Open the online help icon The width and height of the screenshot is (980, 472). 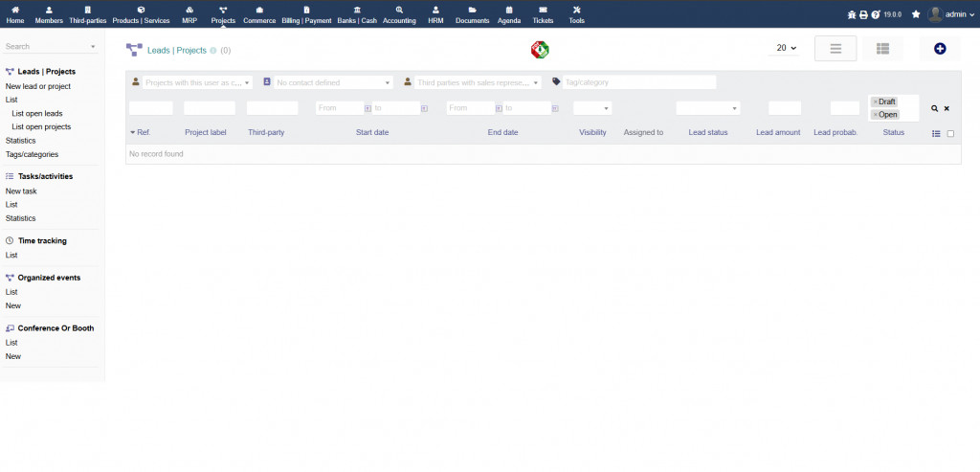click(876, 14)
